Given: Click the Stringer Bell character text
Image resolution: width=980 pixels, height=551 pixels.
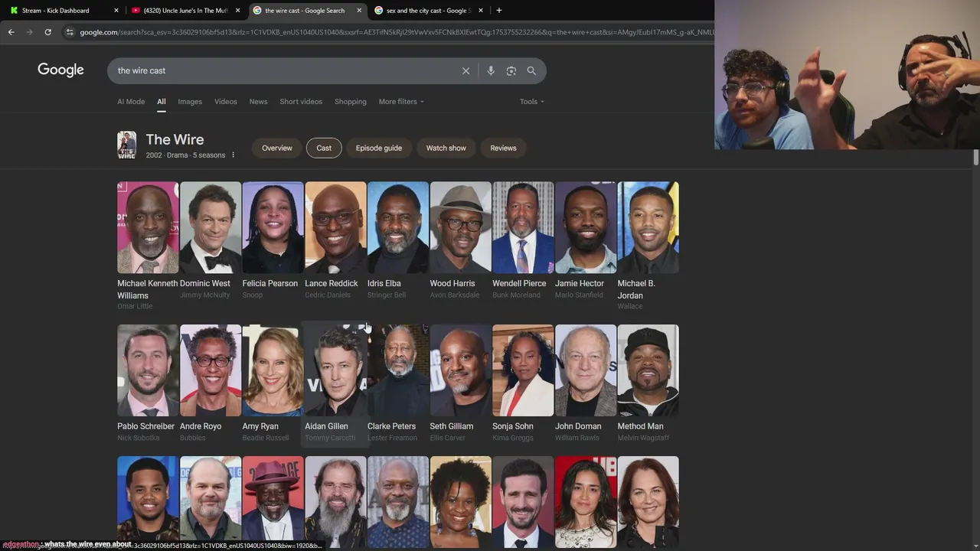Looking at the screenshot, I should (x=387, y=295).
